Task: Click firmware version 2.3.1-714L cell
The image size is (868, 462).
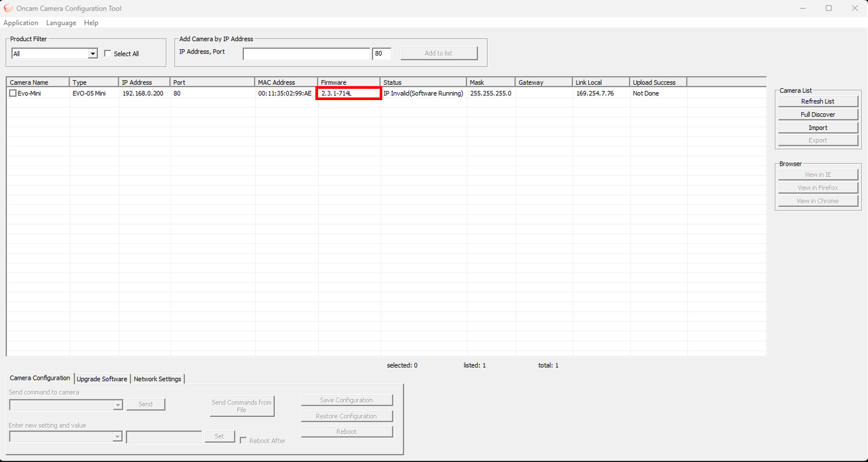Action: (349, 93)
